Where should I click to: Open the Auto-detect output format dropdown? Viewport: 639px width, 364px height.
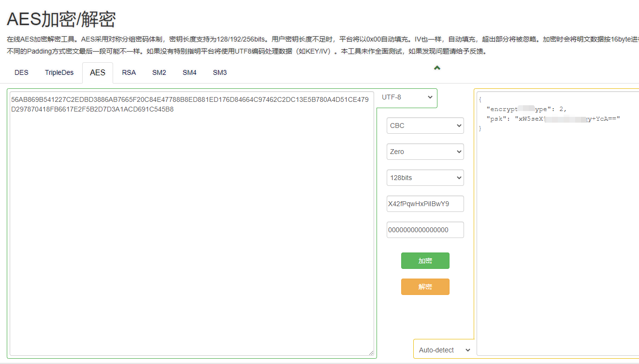pyautogui.click(x=444, y=350)
